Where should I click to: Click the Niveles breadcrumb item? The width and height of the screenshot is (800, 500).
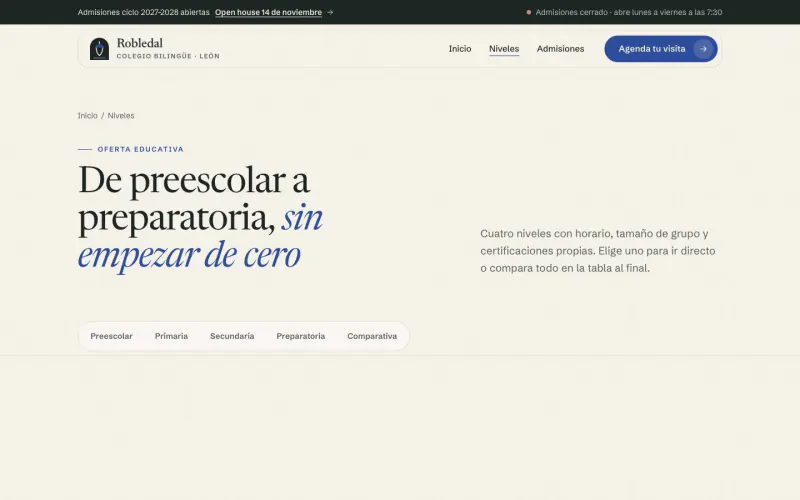[x=121, y=116]
